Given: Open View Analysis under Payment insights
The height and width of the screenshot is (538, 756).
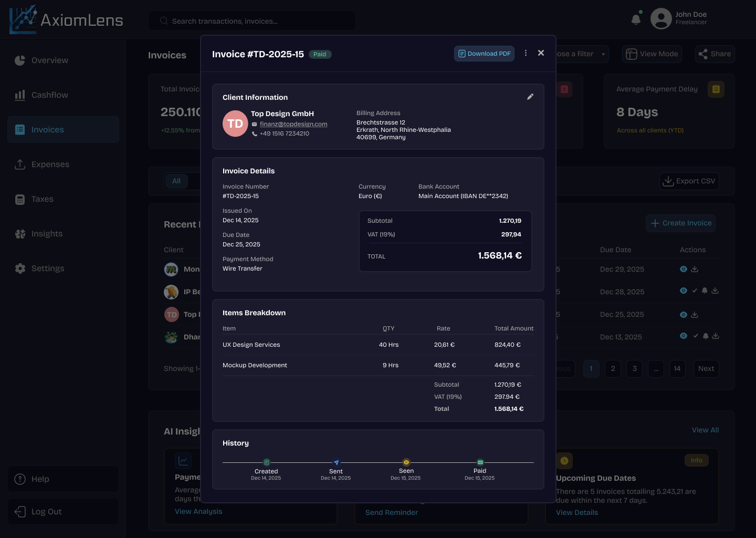Looking at the screenshot, I should coord(198,511).
